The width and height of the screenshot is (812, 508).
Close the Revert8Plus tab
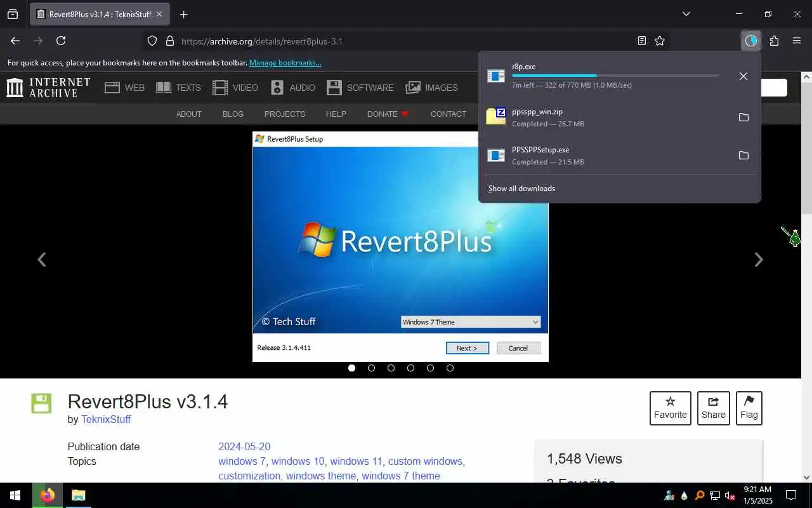point(159,14)
